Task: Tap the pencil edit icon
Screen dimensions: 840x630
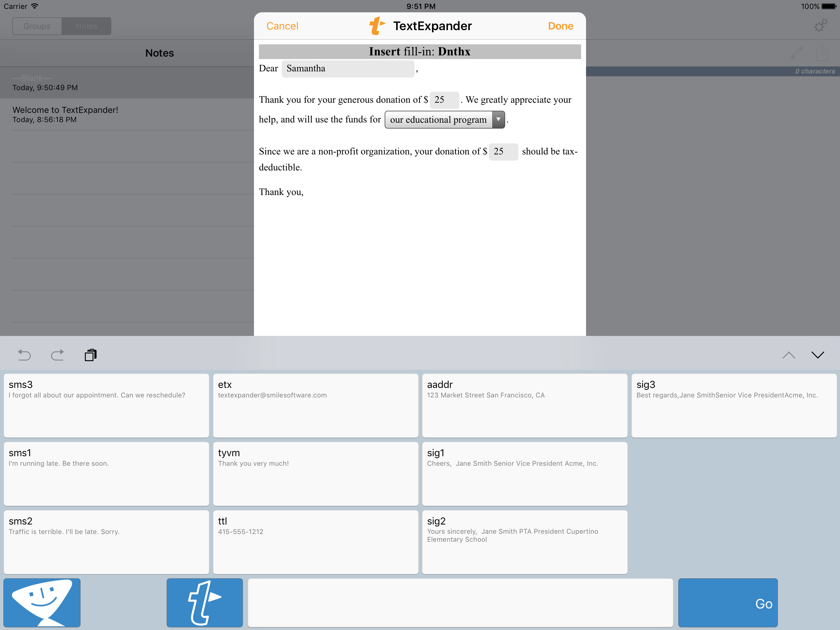Action: [796, 53]
